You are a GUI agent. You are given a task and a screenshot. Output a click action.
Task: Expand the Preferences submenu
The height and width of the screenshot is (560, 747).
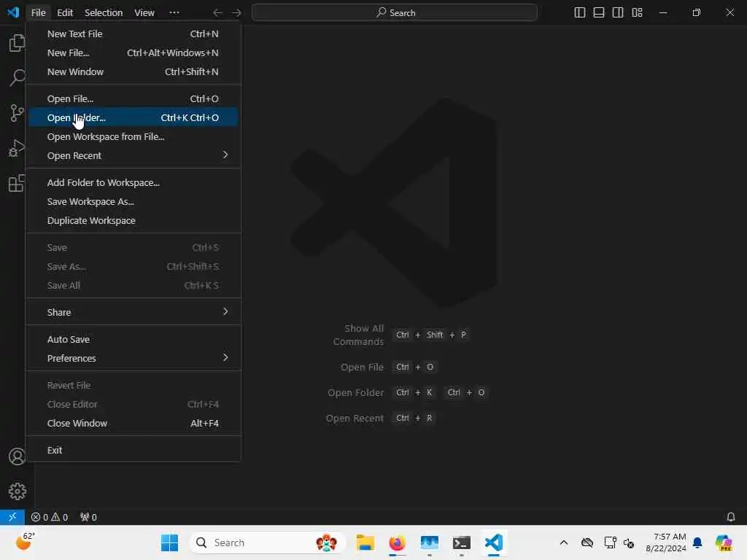(x=133, y=358)
